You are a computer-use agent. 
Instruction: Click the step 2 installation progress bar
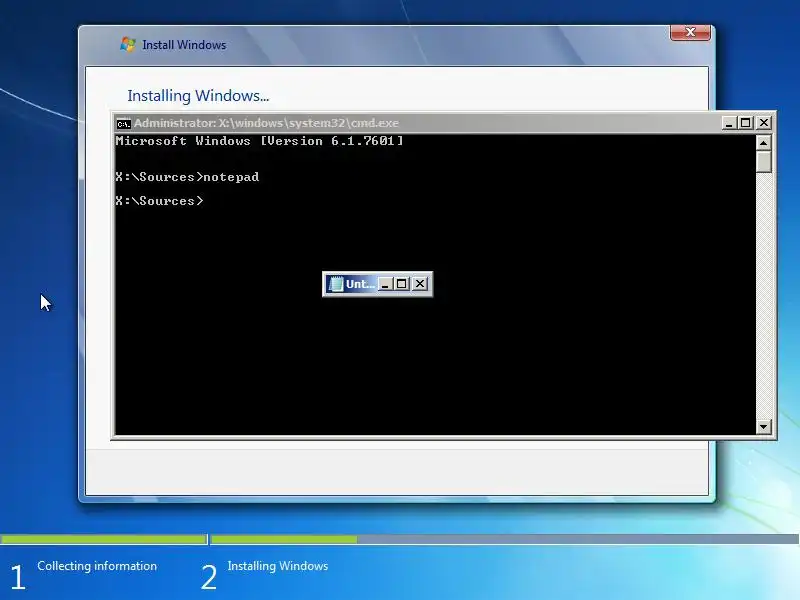click(x=505, y=539)
